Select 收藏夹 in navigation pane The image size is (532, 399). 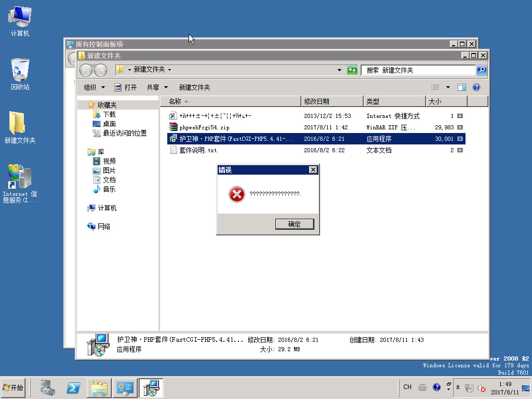coord(107,105)
